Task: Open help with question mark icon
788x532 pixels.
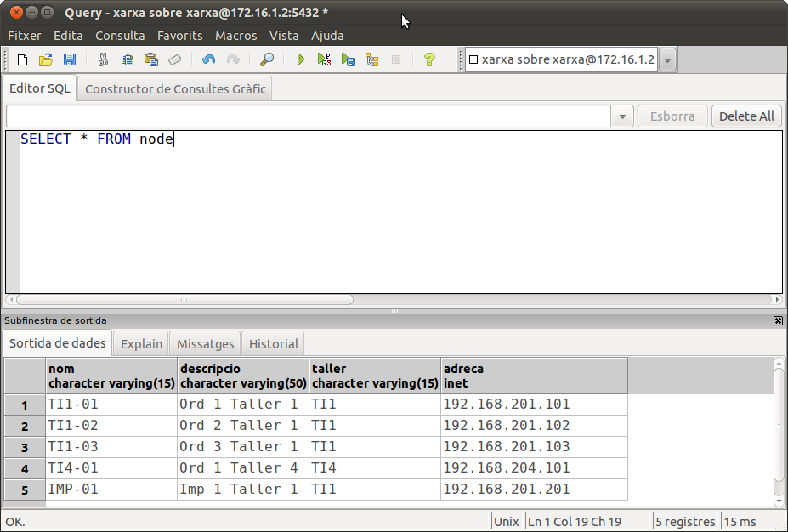Action: [x=429, y=59]
